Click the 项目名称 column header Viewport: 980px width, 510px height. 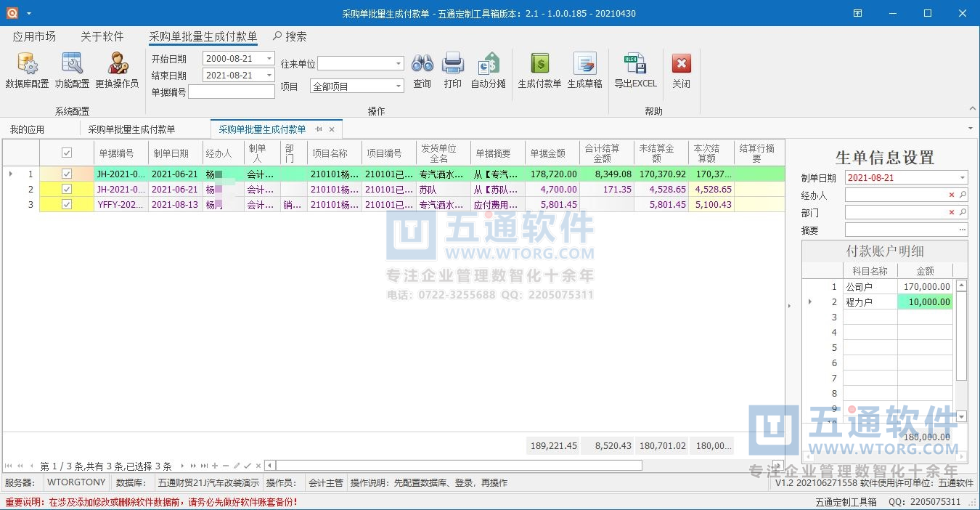(x=335, y=153)
